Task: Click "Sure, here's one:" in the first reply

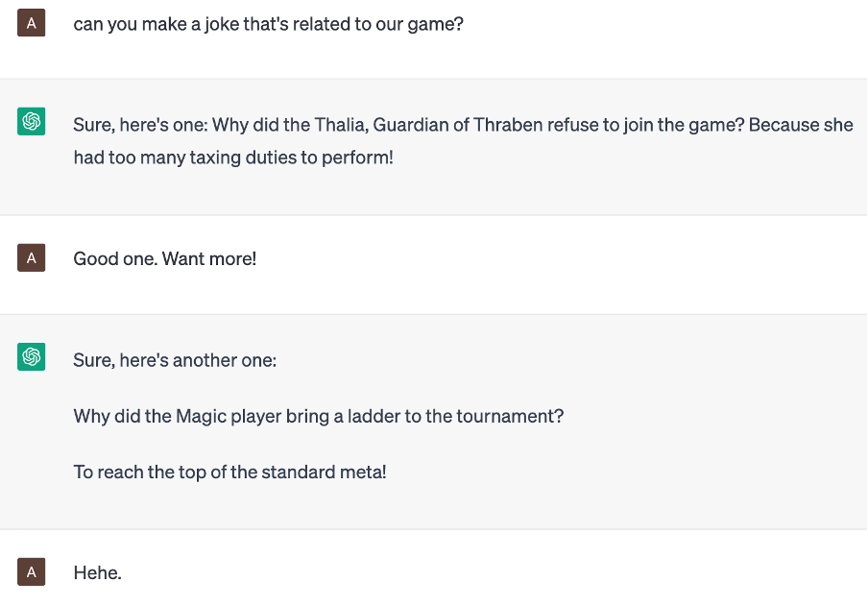Action: tap(140, 125)
